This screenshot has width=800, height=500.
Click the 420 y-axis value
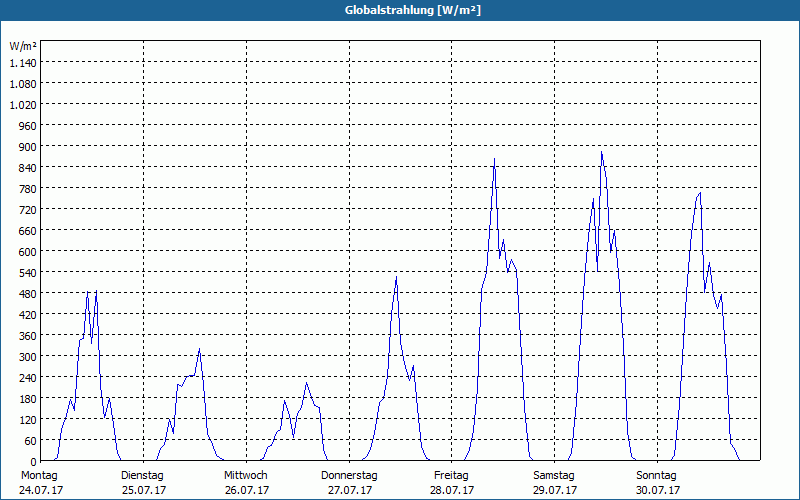pos(29,315)
